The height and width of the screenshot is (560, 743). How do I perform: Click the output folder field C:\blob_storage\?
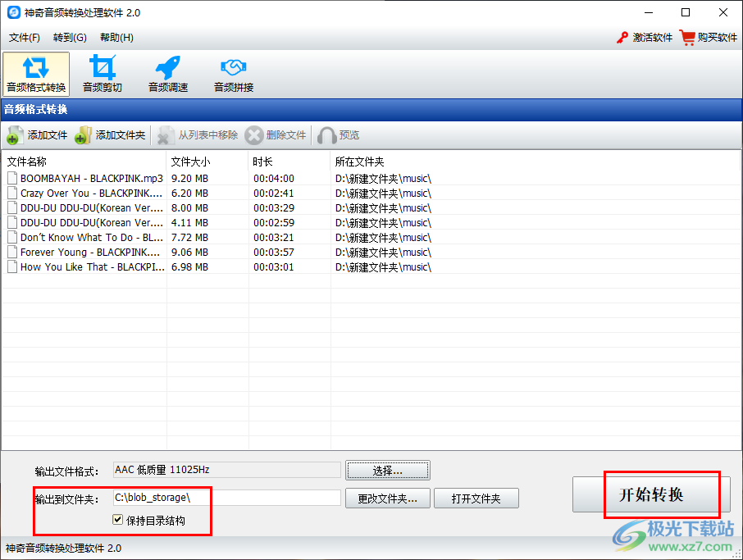227,498
